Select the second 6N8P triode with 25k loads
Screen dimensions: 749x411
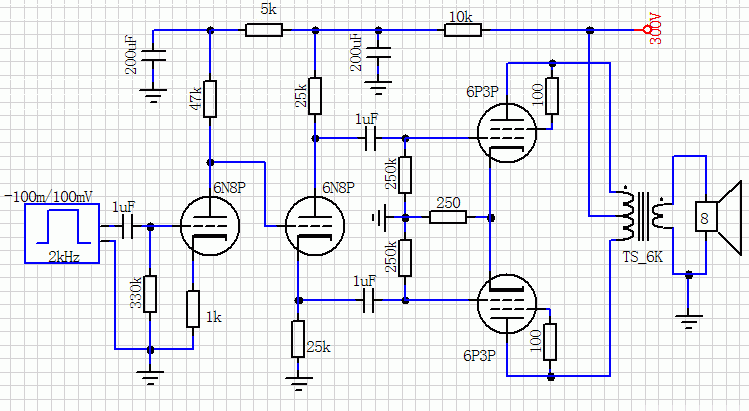tap(313, 225)
